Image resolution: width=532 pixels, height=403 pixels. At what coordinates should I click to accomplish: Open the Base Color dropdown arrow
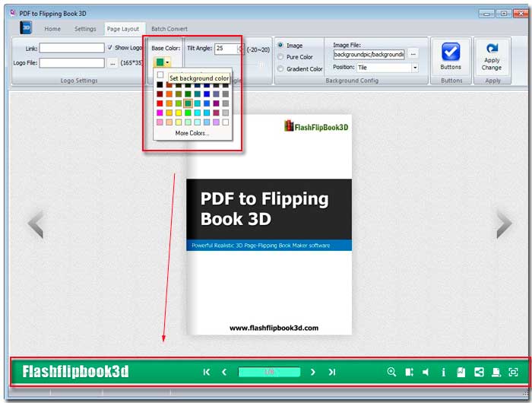coord(167,62)
